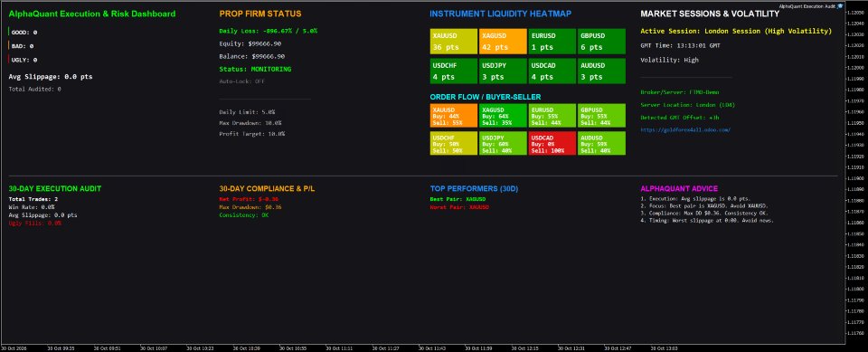Click the Auto-Lock: OFF indicator
This screenshot has height=352, width=868.
(242, 81)
